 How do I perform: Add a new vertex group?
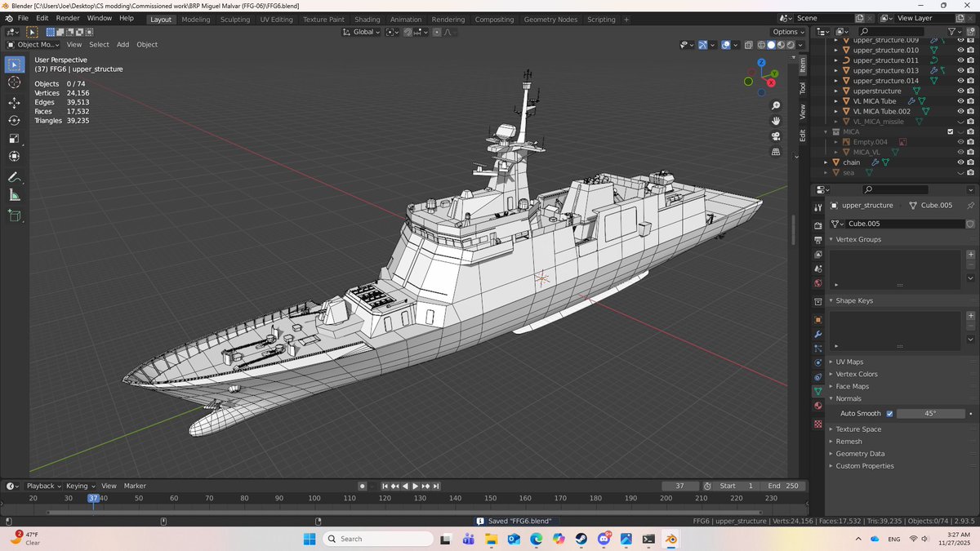click(970, 255)
